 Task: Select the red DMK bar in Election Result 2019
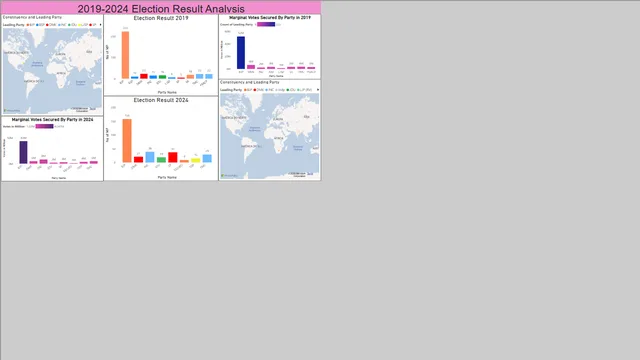(x=144, y=76)
